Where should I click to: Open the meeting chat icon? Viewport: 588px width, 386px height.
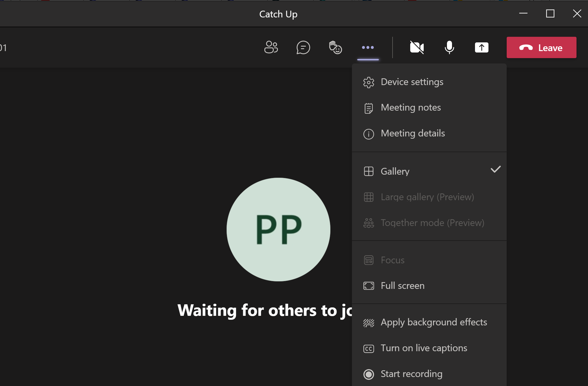coord(303,47)
